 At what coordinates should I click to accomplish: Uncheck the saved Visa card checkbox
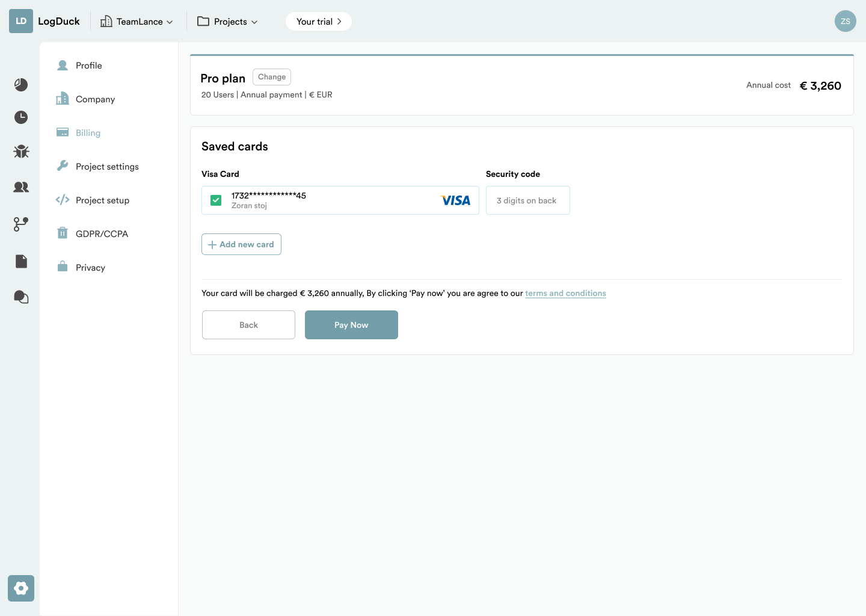tap(216, 200)
